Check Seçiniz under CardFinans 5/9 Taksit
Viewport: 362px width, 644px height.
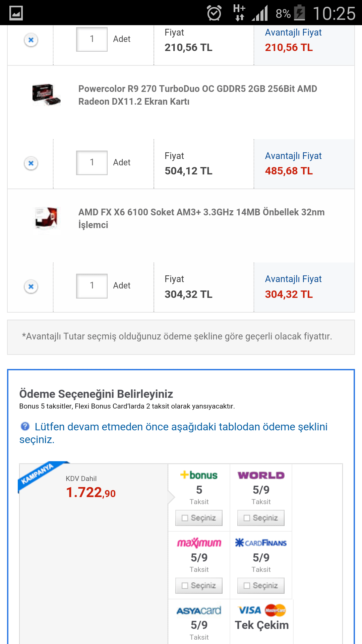pyautogui.click(x=261, y=586)
